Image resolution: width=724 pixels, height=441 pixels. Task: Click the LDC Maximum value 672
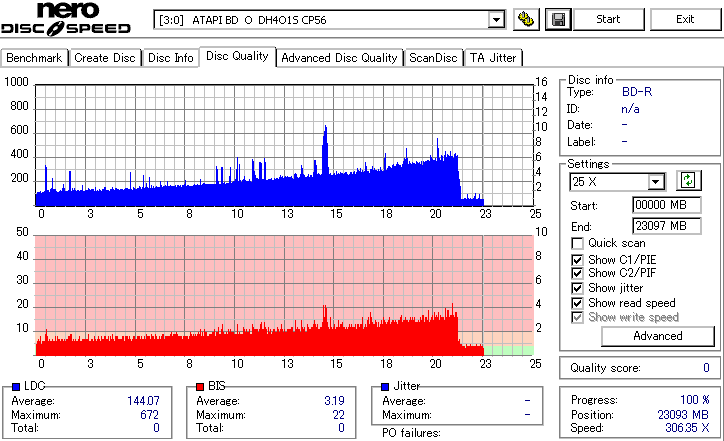click(150, 415)
